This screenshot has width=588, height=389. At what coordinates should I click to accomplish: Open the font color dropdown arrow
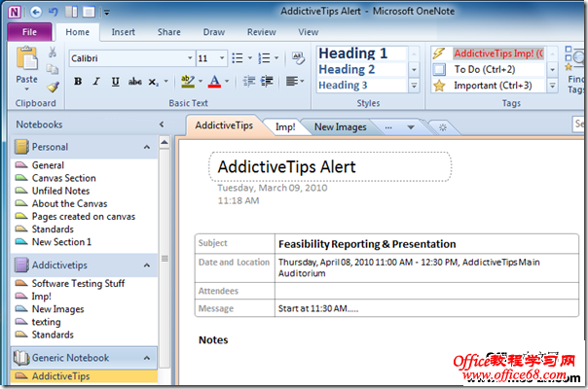pyautogui.click(x=227, y=82)
